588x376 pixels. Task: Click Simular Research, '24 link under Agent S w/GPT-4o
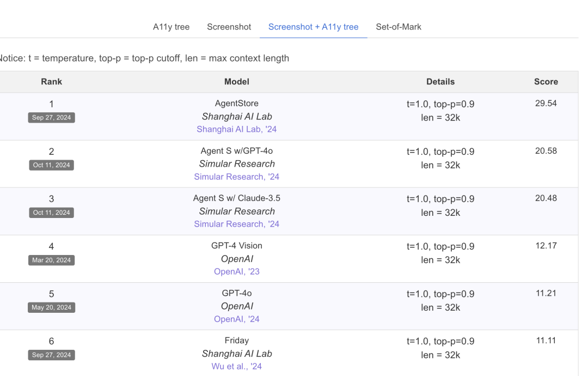pos(236,177)
